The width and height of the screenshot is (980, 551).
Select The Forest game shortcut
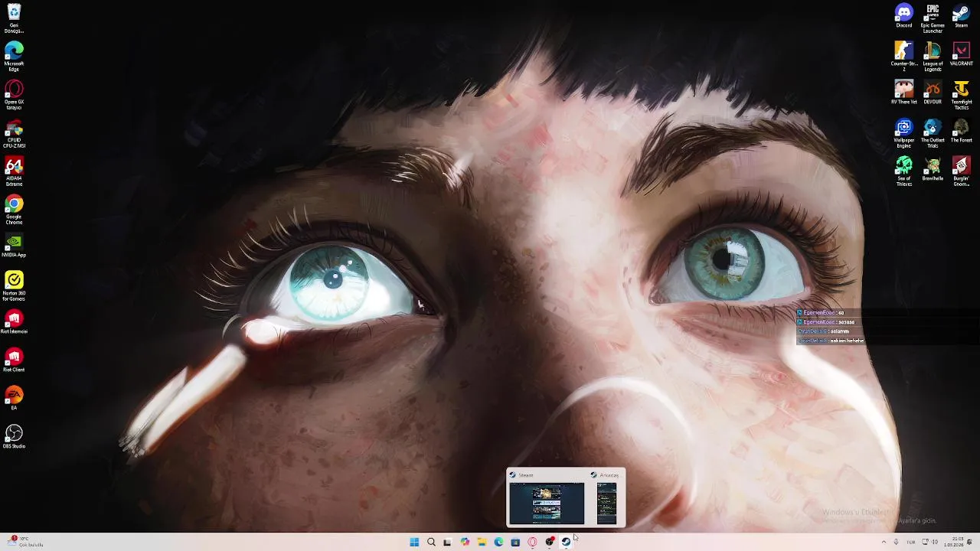point(961,131)
